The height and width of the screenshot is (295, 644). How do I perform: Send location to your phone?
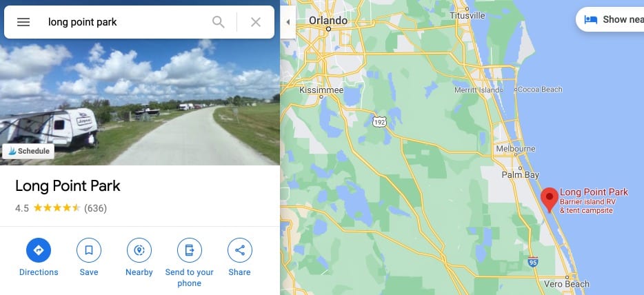[190, 250]
